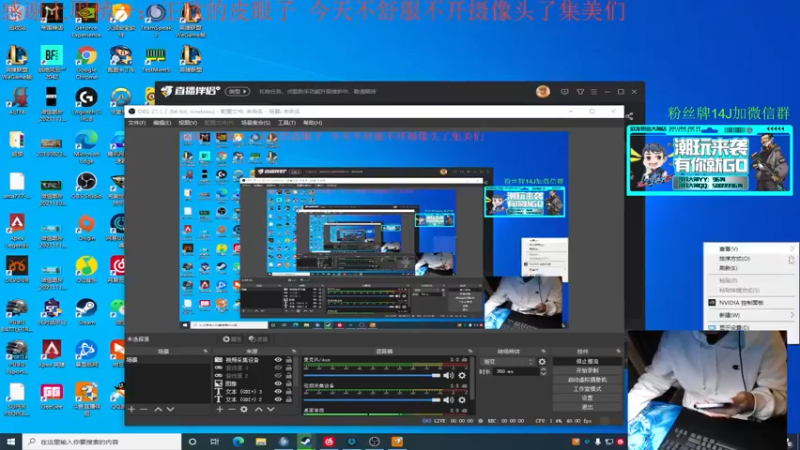Move scene down with arrow

[170, 409]
